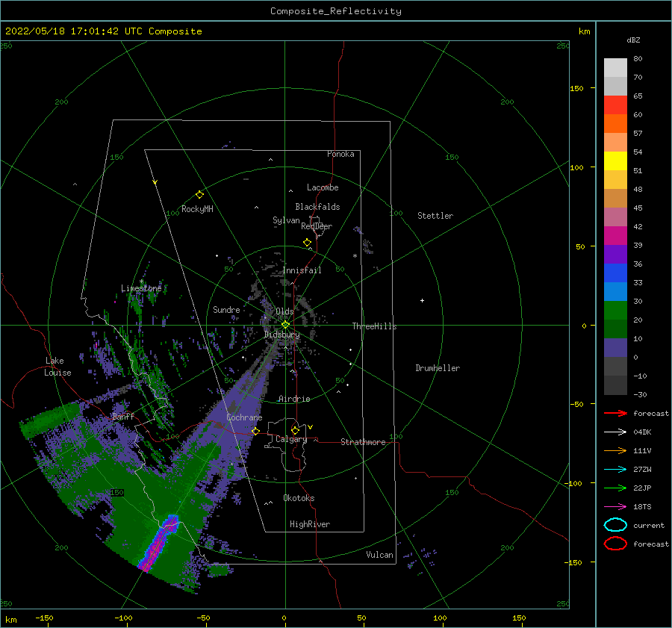
Task: Click the red forecast ellipse legend icon
Action: [x=615, y=544]
